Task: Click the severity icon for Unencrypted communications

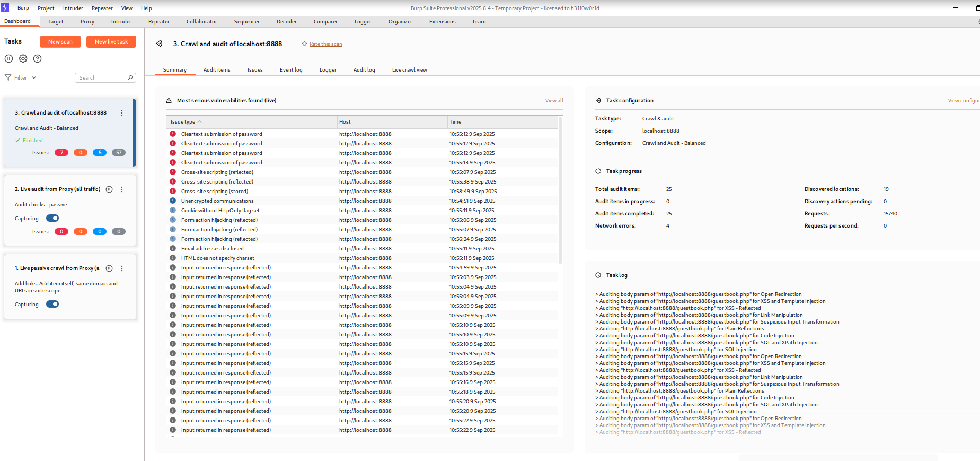Action: (x=173, y=201)
